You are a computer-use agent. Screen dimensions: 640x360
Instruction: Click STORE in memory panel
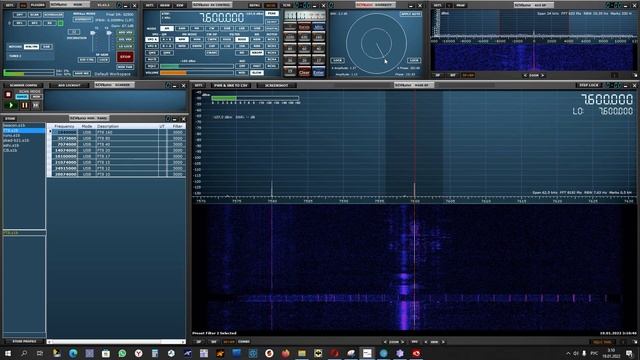coord(10,119)
